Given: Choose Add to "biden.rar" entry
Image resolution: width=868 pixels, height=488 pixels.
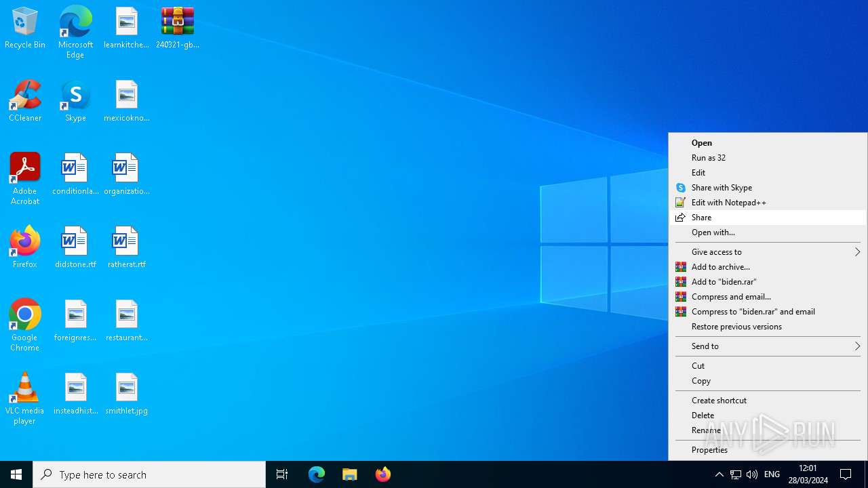Looking at the screenshot, I should pyautogui.click(x=768, y=282).
